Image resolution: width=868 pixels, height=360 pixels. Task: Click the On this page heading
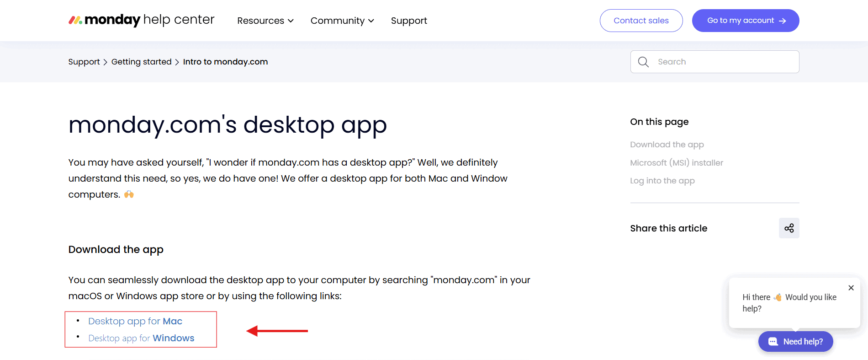[x=659, y=122]
